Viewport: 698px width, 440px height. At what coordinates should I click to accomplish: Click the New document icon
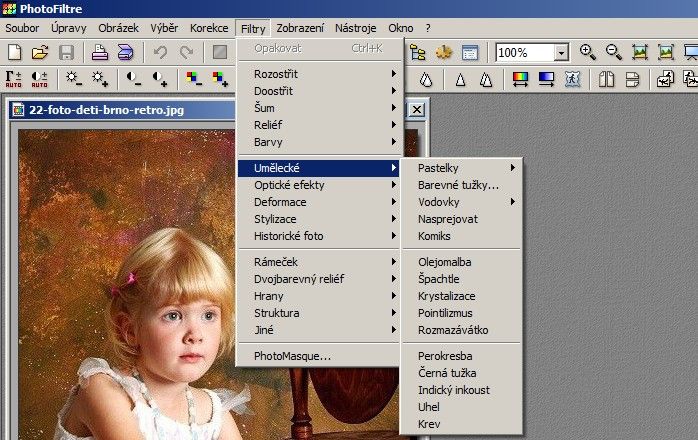[x=15, y=53]
